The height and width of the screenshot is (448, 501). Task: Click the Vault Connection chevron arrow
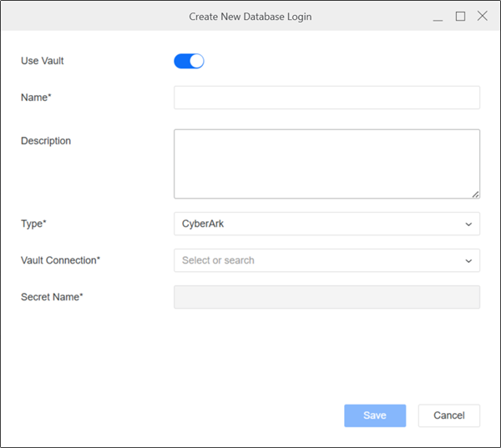coord(468,260)
